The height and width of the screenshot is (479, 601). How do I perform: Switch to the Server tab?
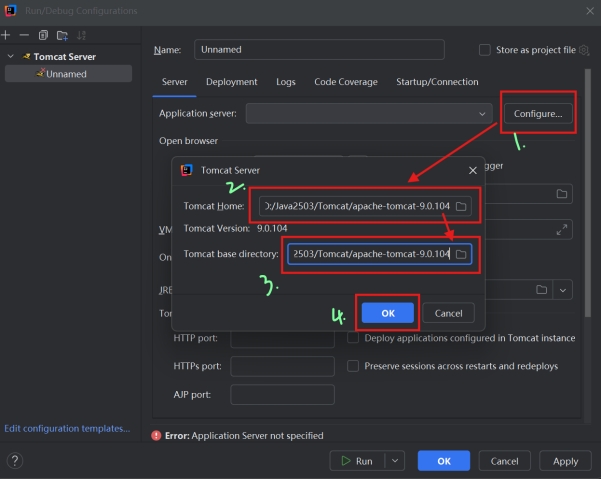pyautogui.click(x=174, y=82)
